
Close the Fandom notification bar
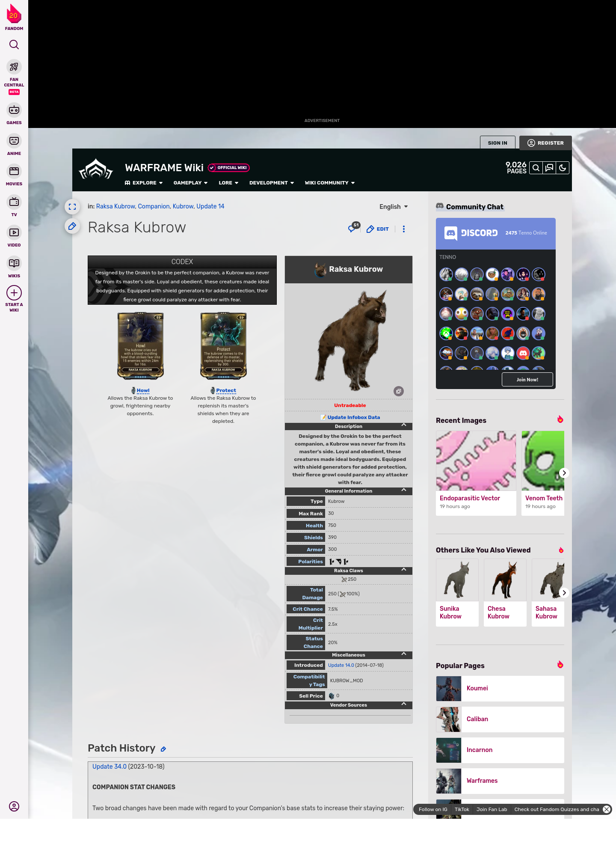click(607, 809)
